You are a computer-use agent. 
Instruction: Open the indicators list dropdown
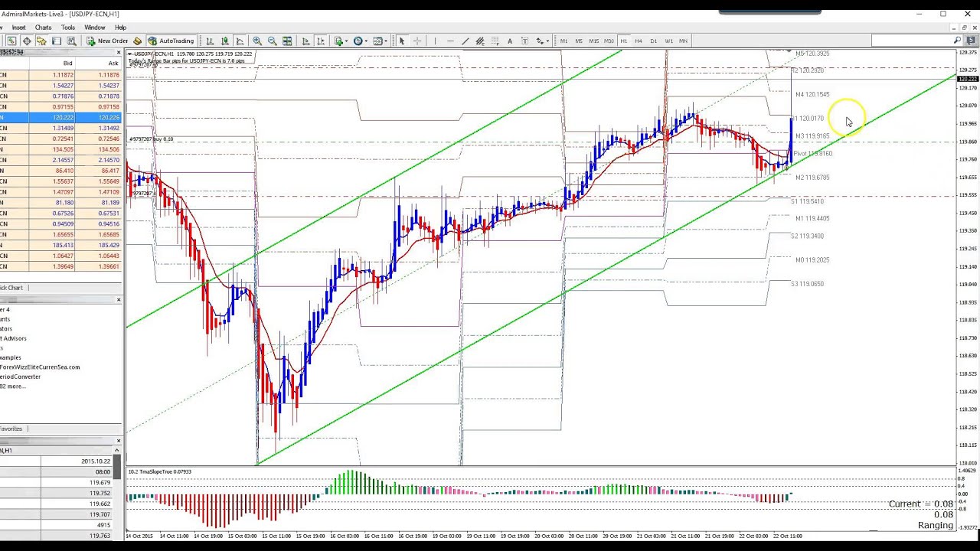(x=341, y=41)
